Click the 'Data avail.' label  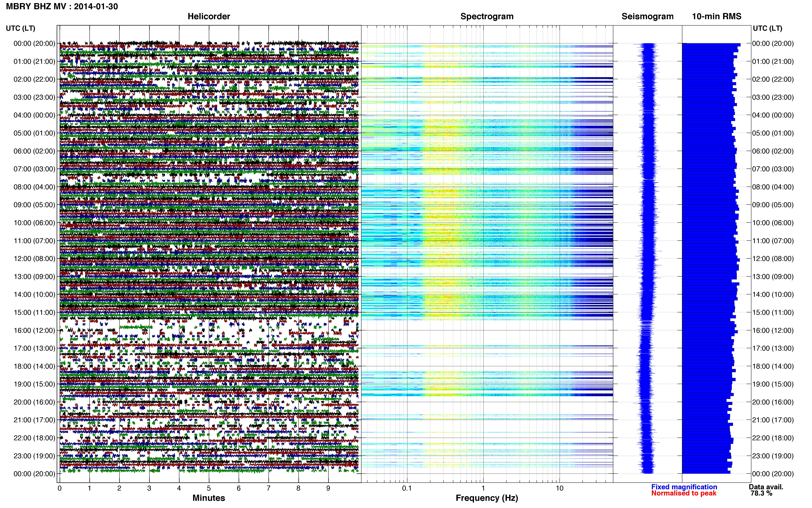click(x=766, y=487)
